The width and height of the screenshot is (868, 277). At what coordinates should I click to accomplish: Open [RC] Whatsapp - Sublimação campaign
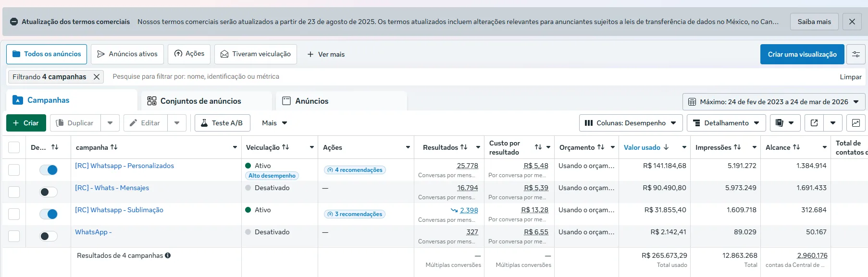[119, 210]
